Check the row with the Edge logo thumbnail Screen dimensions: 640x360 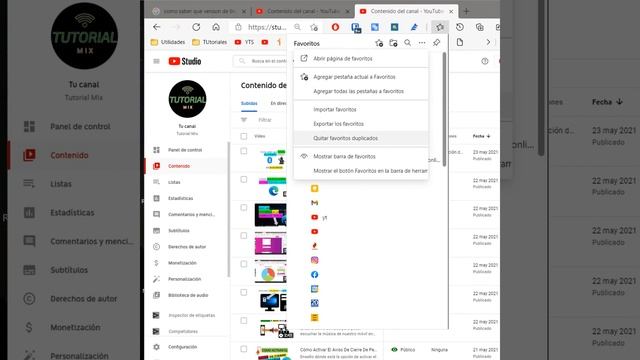pyautogui.click(x=244, y=180)
